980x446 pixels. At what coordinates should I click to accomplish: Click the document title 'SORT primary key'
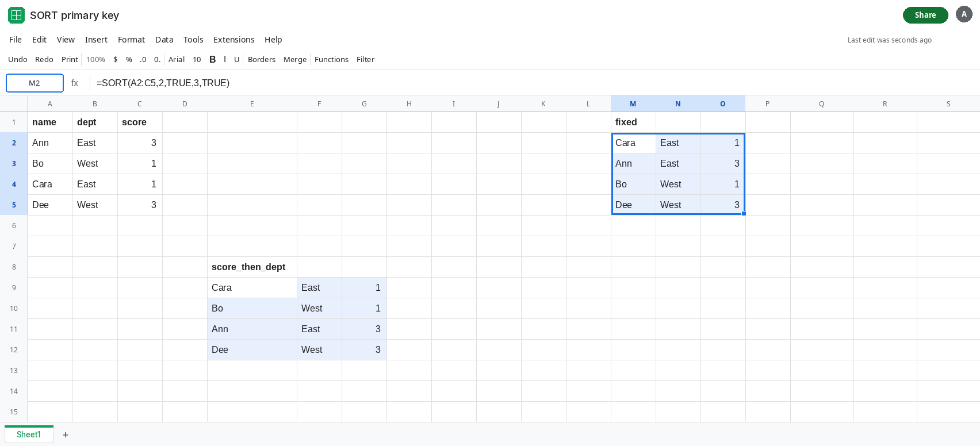point(74,16)
